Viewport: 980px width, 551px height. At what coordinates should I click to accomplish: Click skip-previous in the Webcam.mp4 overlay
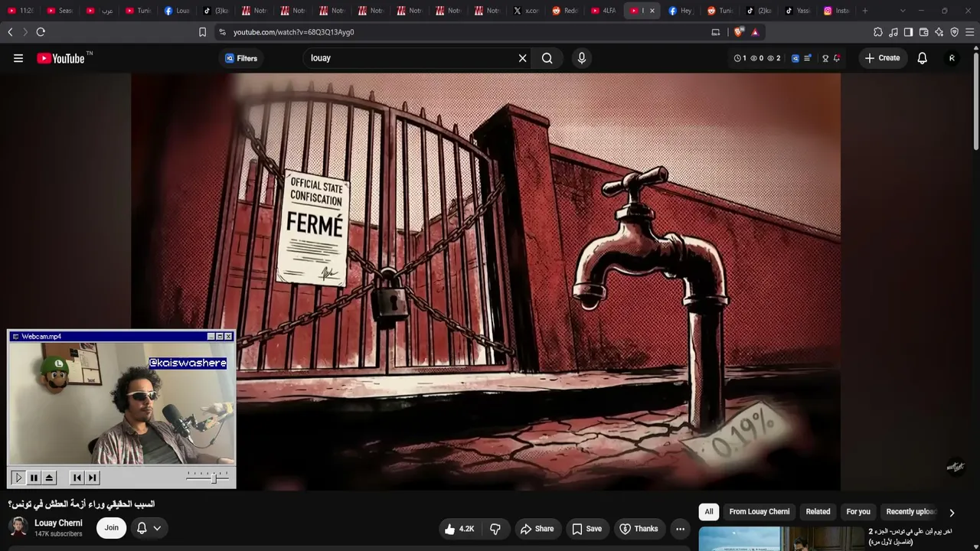tap(77, 478)
